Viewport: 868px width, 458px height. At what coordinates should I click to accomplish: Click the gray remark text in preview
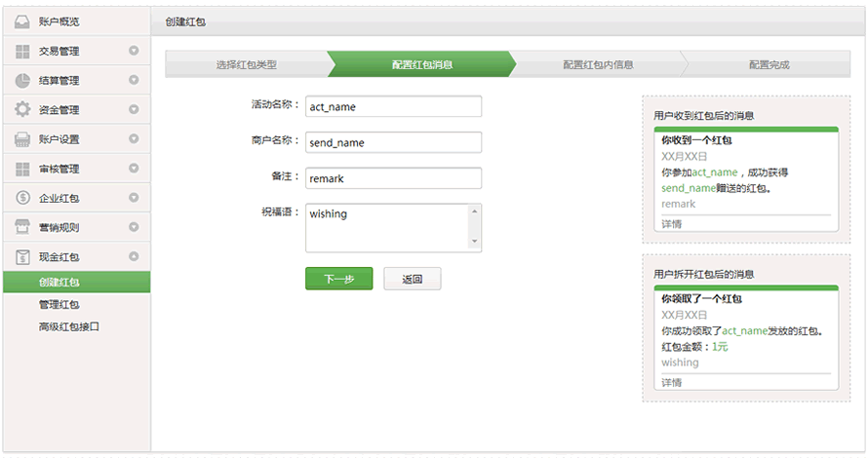(x=678, y=204)
